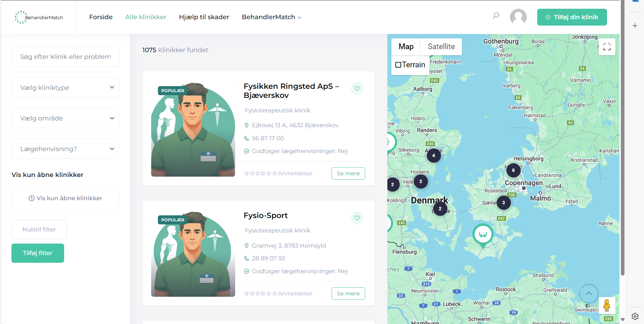Viewport: 644px width, 324px height.
Task: Open the Vælg område dropdown
Action: 65,118
